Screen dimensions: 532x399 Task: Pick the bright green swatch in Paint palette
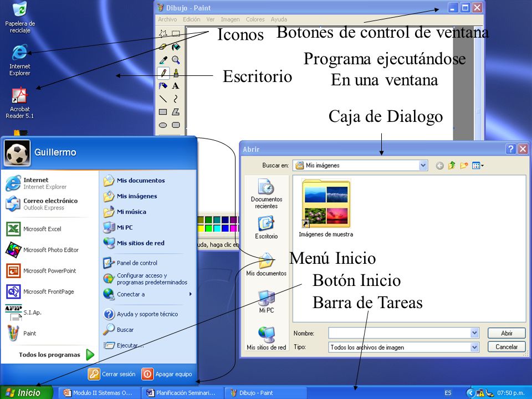[x=209, y=228]
